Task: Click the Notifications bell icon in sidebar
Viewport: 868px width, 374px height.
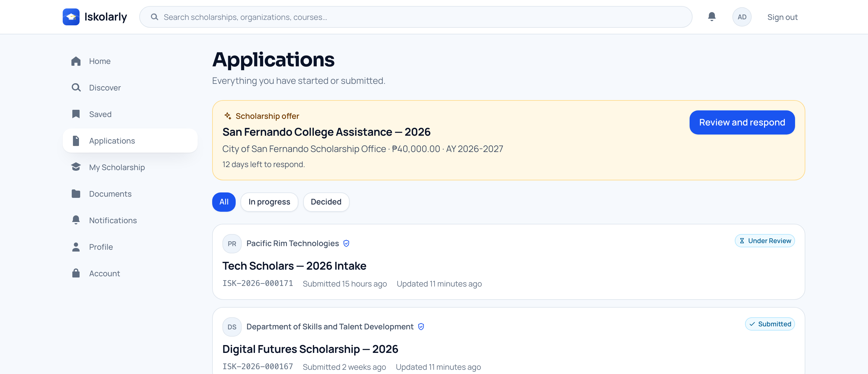Action: click(x=76, y=220)
